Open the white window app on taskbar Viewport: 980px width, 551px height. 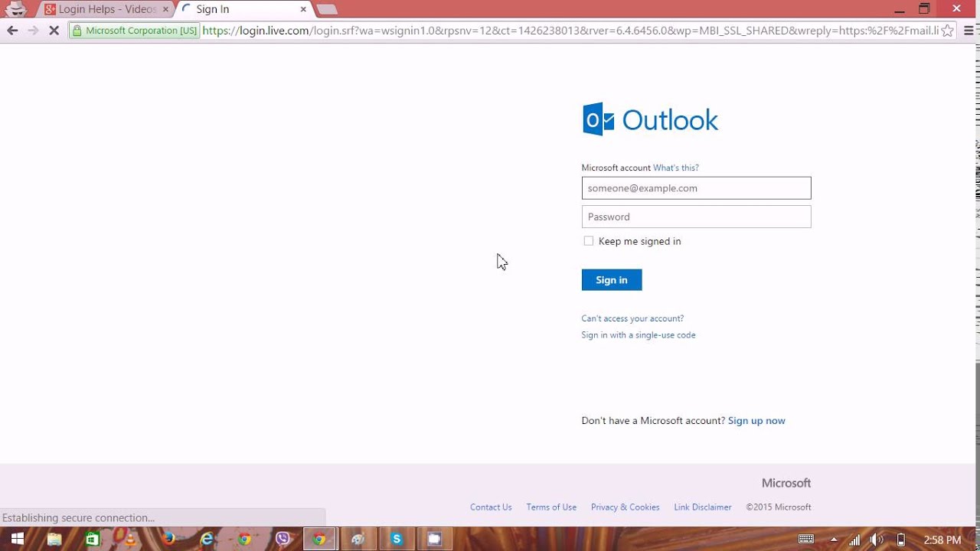click(434, 539)
